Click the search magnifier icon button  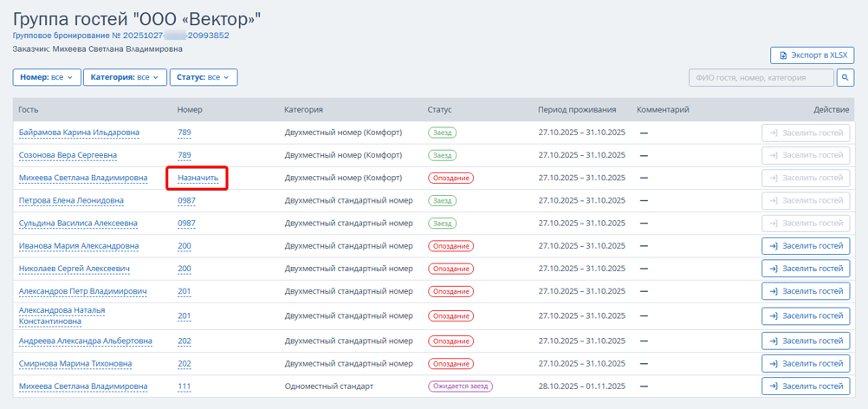845,78
